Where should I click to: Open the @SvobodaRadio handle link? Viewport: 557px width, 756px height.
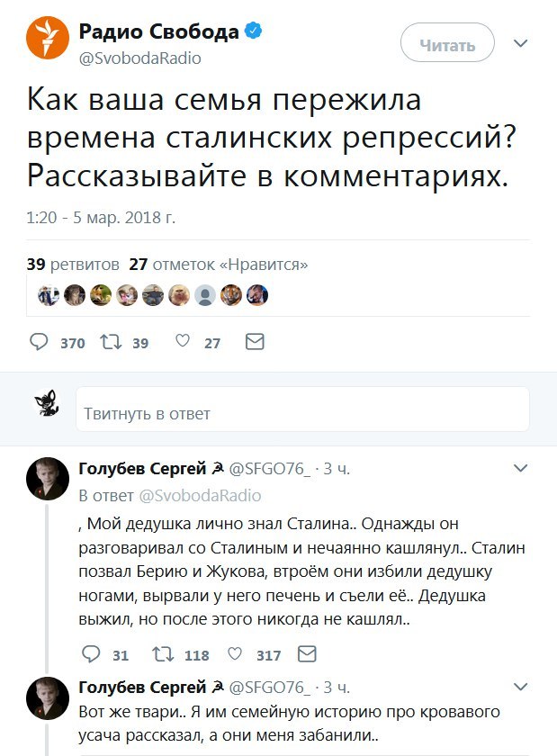pyautogui.click(x=140, y=58)
